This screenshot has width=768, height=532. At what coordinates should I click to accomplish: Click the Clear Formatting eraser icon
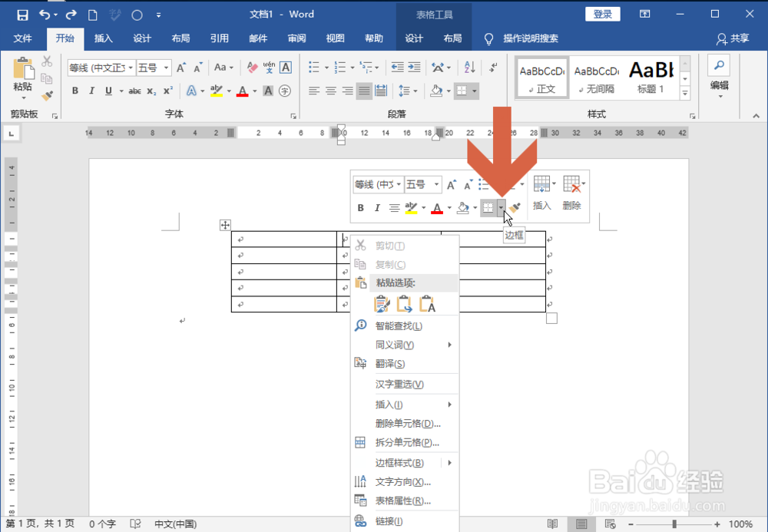(252, 68)
